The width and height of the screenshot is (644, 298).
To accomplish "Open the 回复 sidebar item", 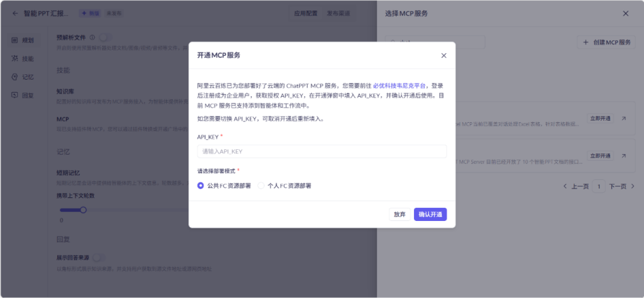I will [x=23, y=95].
